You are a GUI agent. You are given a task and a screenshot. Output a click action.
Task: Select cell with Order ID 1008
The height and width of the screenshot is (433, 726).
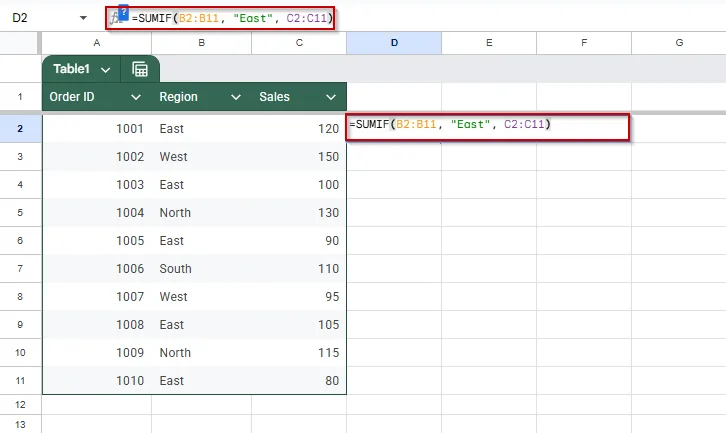97,325
